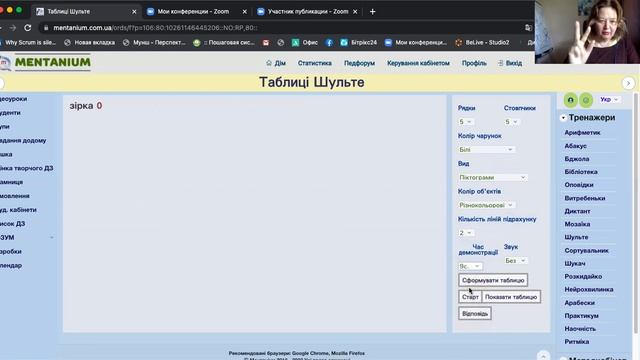
Task: Open the Укр language dropdown
Action: click(609, 100)
